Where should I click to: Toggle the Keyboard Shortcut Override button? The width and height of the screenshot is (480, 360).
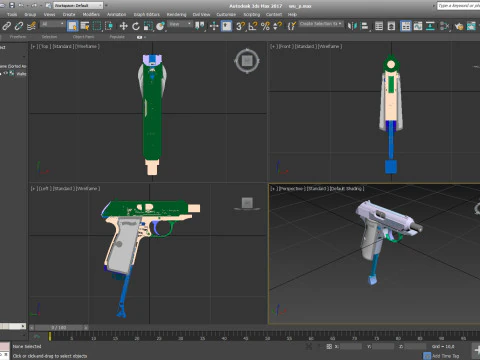click(226, 26)
